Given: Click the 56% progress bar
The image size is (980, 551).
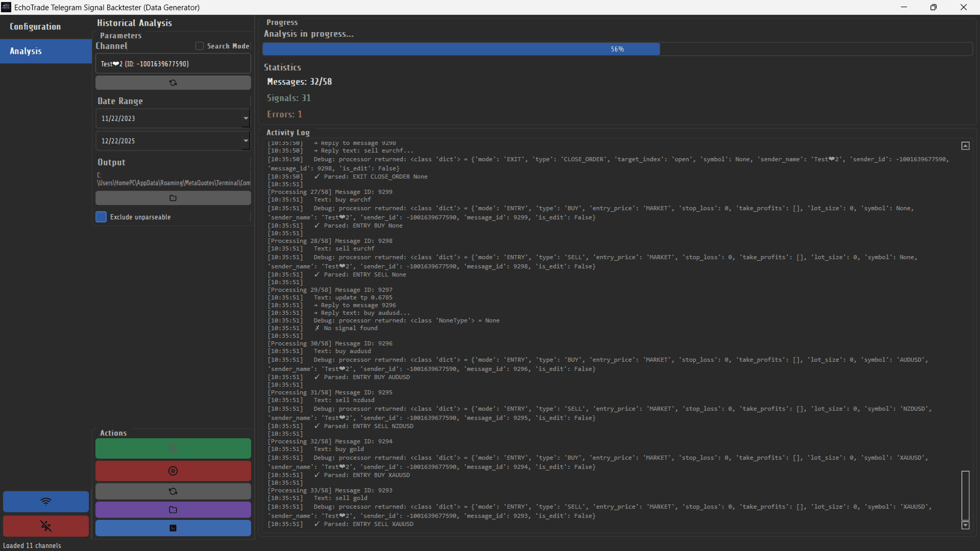Looking at the screenshot, I should [x=617, y=49].
